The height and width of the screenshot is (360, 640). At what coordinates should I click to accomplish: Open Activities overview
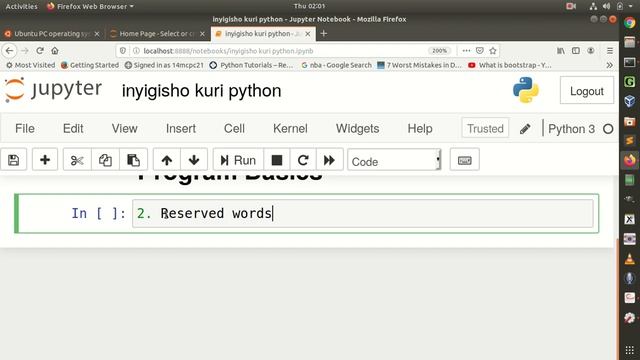(21, 6)
